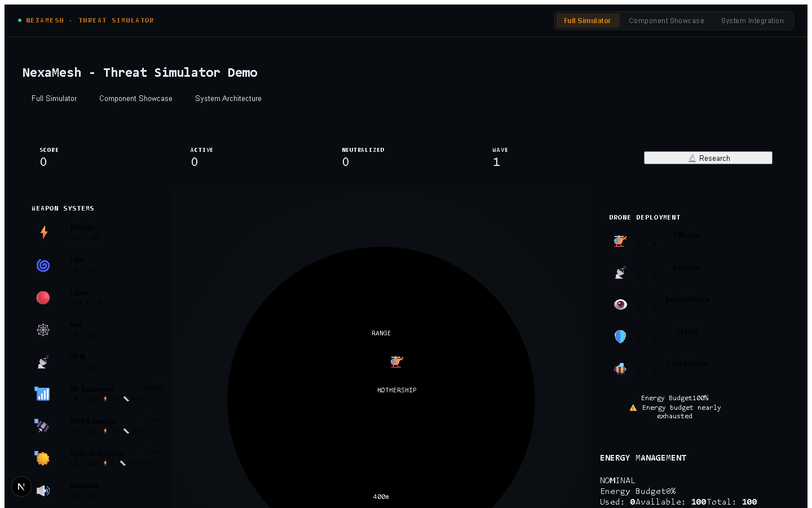The height and width of the screenshot is (508, 812).
Task: Click the 'Shield' drone label
Action: coord(687,331)
